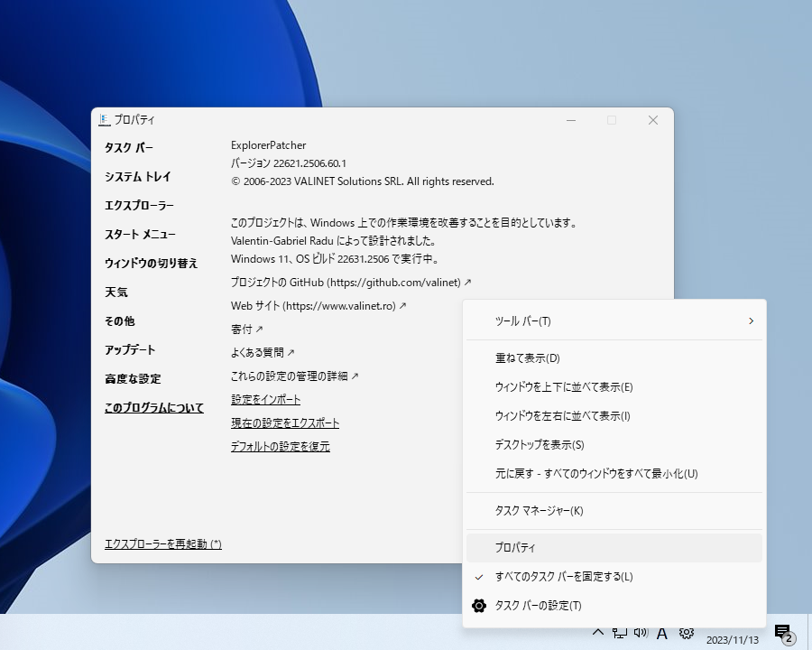Select タスク バー in the sidebar

(x=128, y=147)
